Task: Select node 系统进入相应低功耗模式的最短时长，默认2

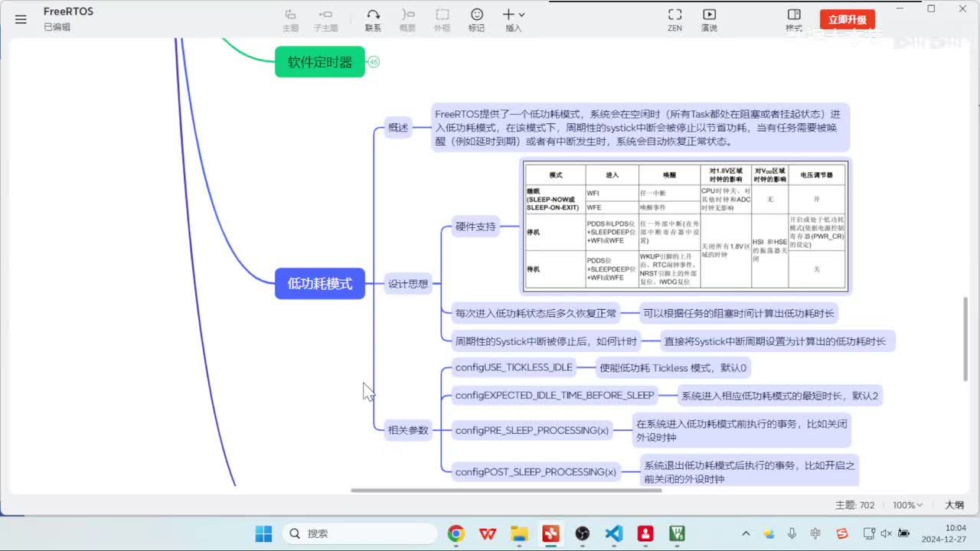Action: pos(780,396)
